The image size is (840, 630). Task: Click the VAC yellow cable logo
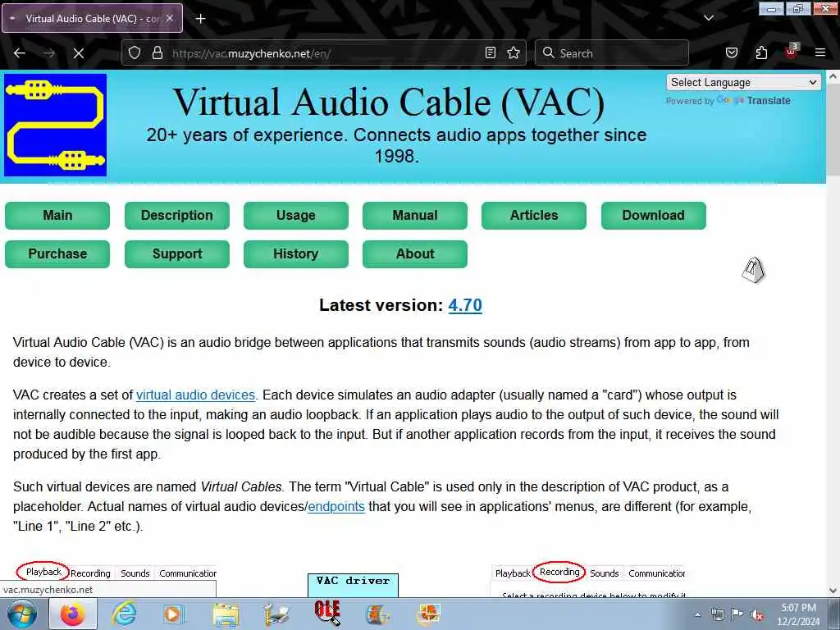(x=55, y=125)
